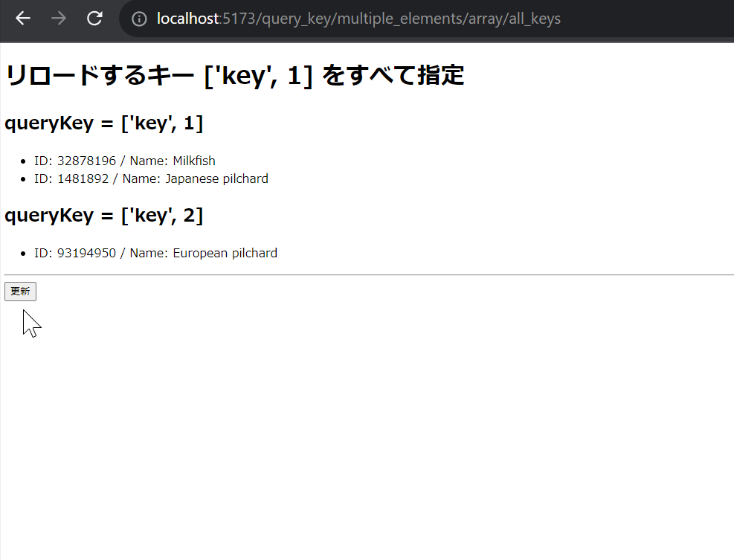This screenshot has height=560, width=734.
Task: Click the heading リロードするキー ['key', 1] をすべて指定
Action: (x=234, y=74)
